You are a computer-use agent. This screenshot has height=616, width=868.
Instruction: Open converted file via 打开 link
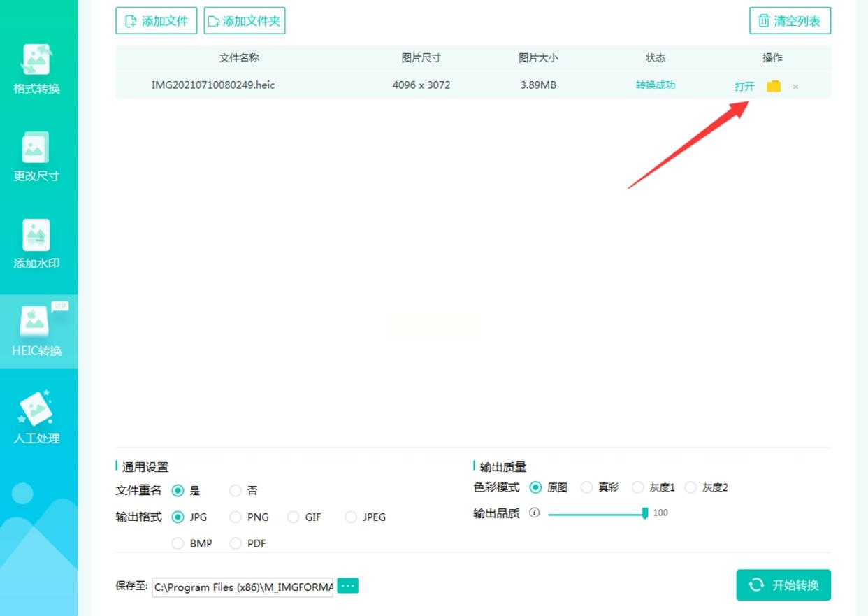tap(744, 86)
